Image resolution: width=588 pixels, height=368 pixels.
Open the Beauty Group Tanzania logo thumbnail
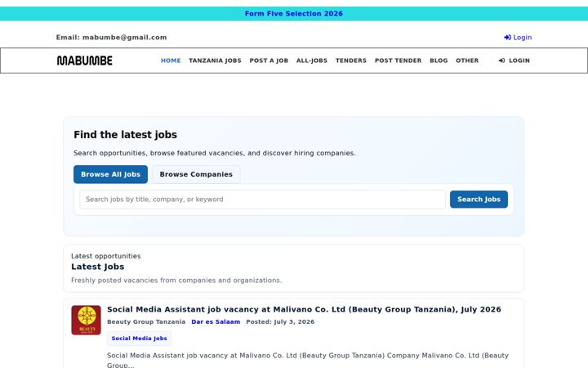click(87, 320)
